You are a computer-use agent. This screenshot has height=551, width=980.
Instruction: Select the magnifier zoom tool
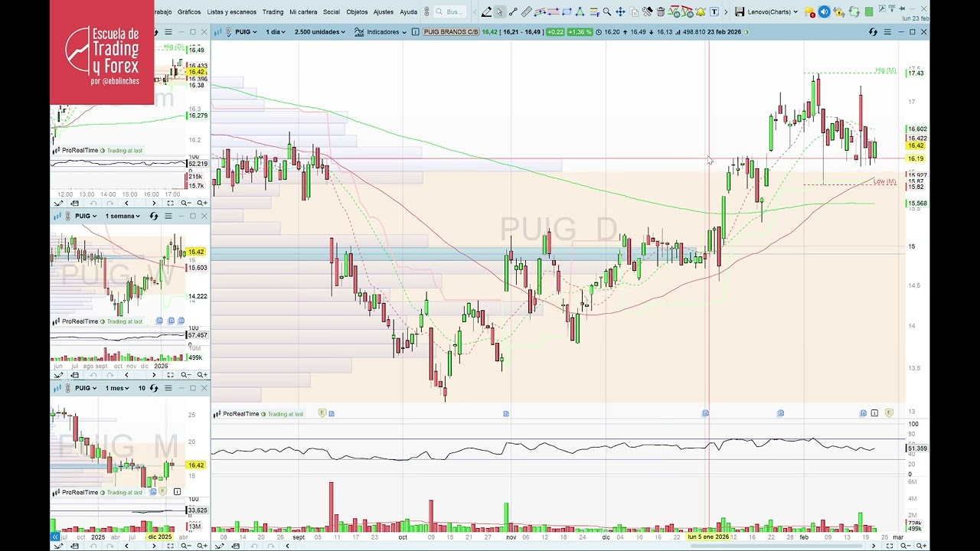(x=606, y=11)
